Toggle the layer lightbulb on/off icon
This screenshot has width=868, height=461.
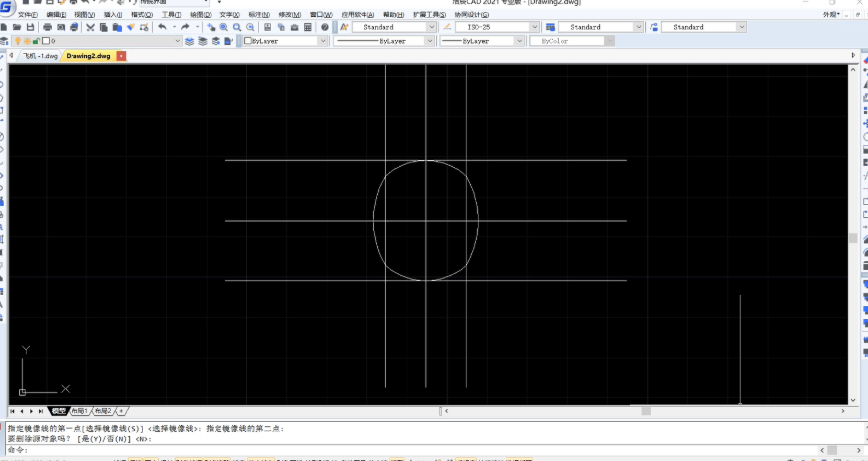18,41
